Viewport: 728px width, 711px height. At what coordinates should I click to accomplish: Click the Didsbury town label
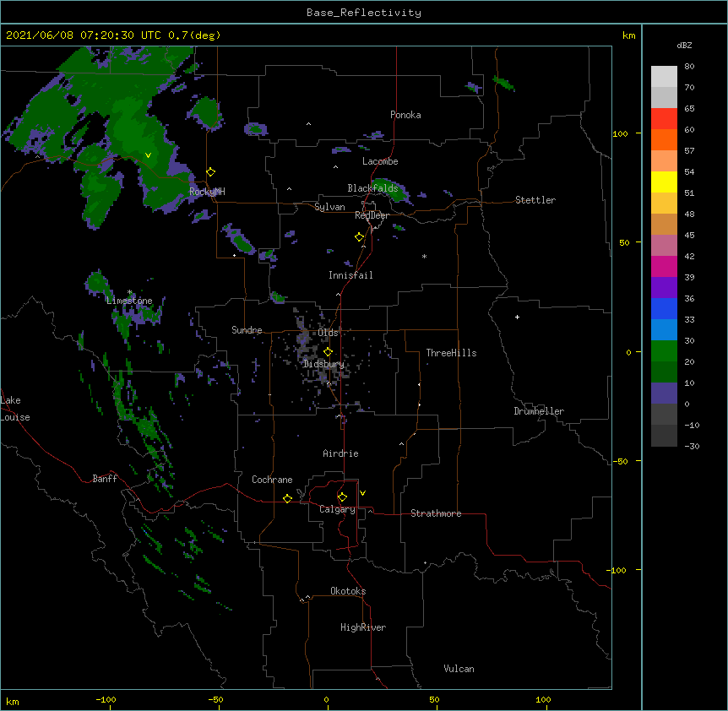click(323, 364)
